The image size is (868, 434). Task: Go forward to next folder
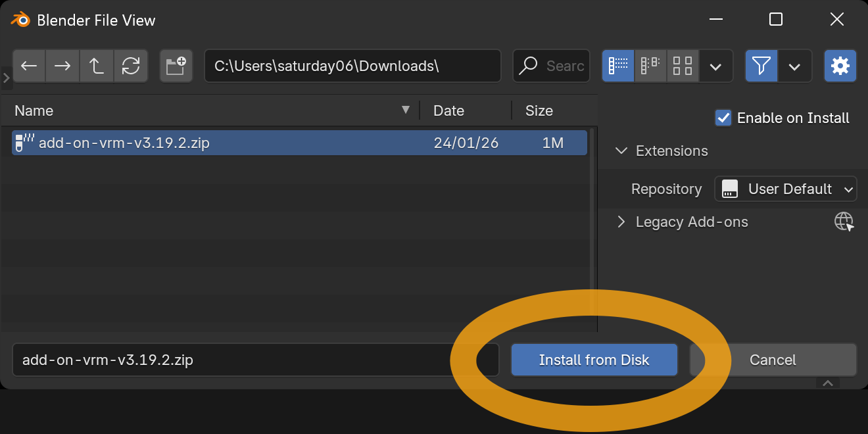point(62,66)
